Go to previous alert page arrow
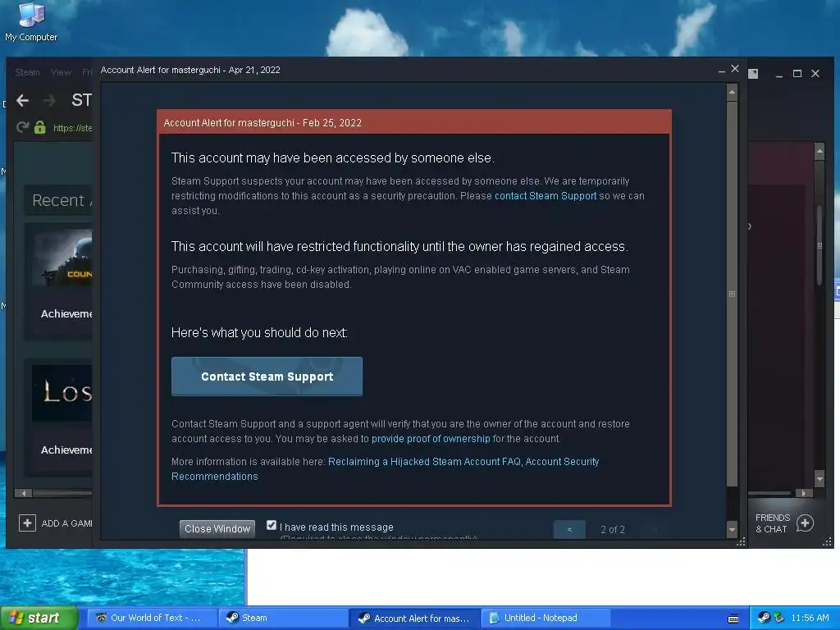 tap(569, 529)
